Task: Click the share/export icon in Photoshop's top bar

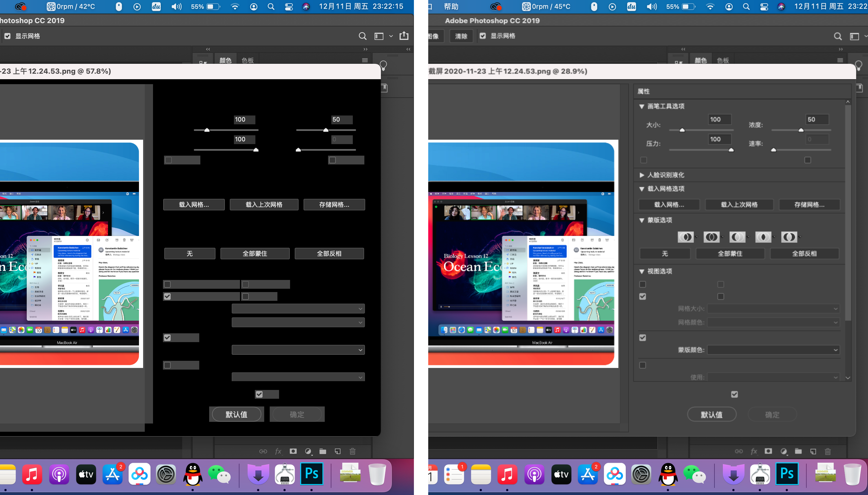Action: click(404, 36)
